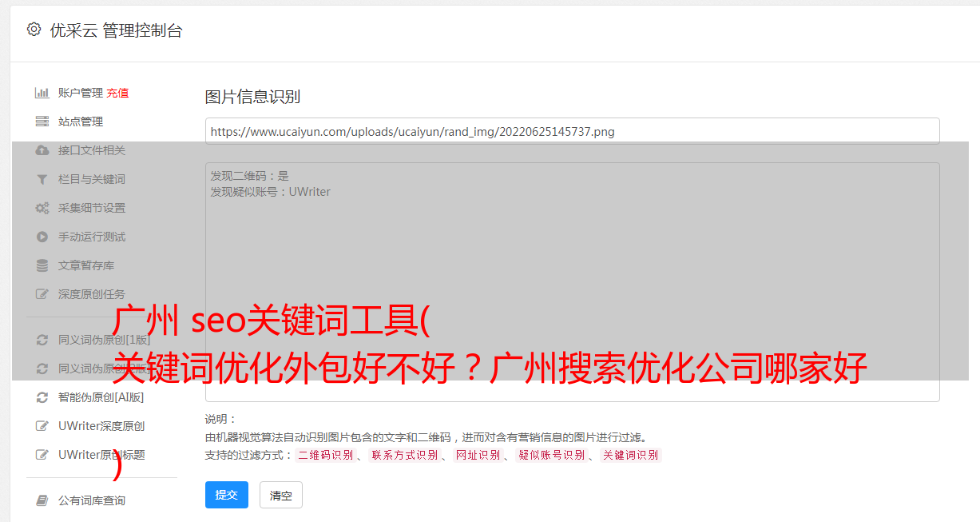Viewport: 980px width, 522px height.
Task: Click the filter icon beside 栏目与关键词
Action: point(42,179)
